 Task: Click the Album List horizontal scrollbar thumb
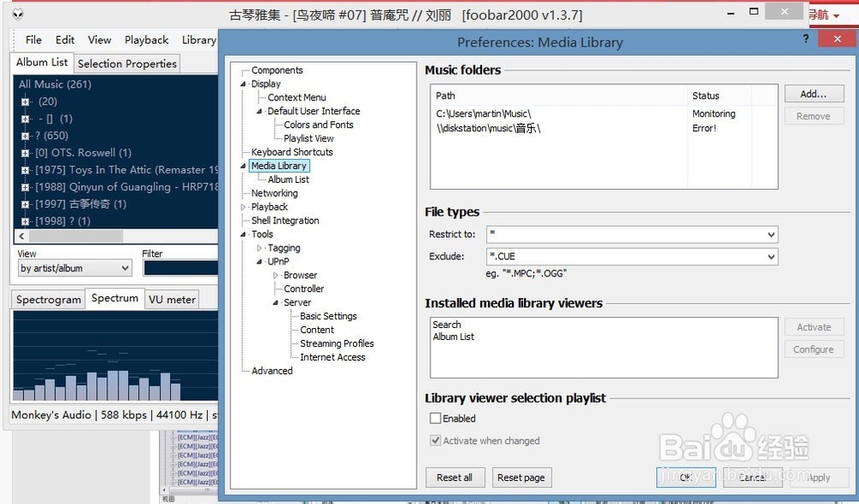[x=76, y=236]
